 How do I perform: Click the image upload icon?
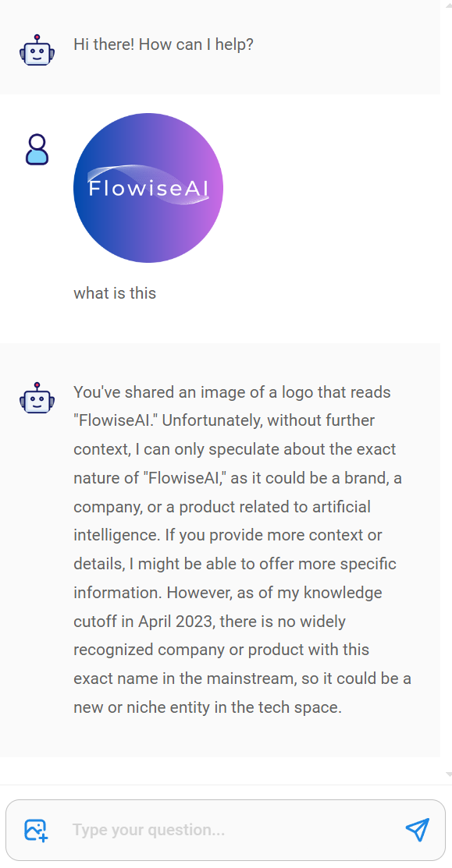(x=36, y=830)
